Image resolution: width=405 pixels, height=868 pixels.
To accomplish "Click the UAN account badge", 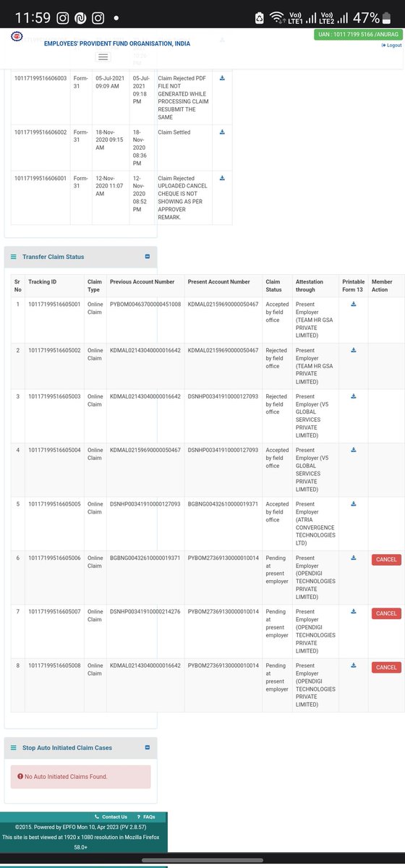I will (x=359, y=35).
